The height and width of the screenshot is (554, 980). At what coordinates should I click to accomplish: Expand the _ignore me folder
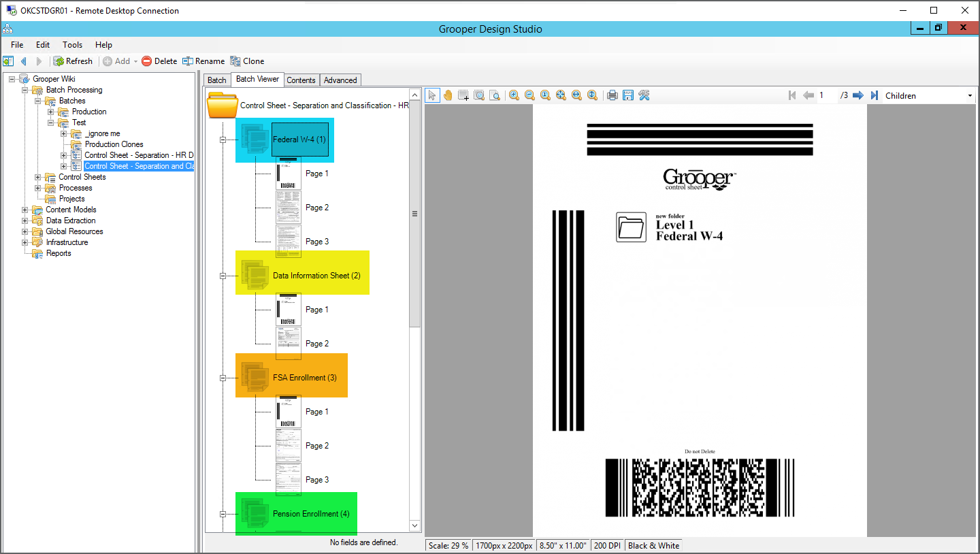pos(64,133)
